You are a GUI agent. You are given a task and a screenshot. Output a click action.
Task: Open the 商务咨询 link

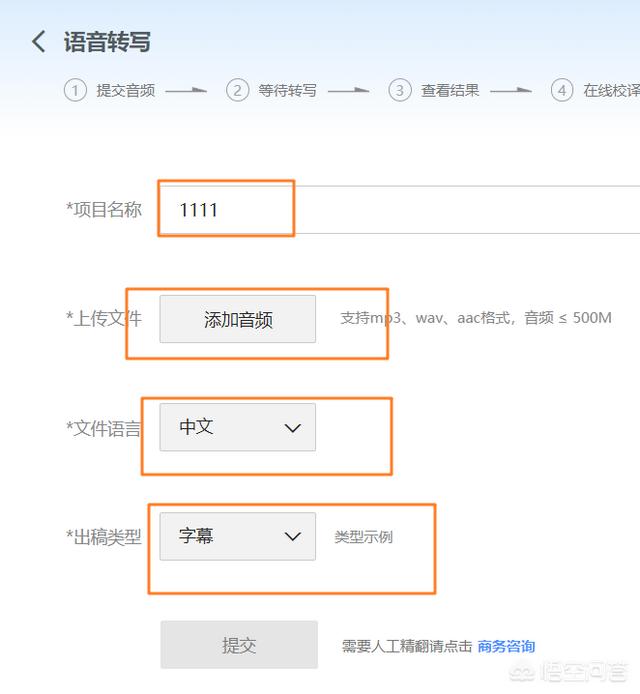pyautogui.click(x=506, y=646)
